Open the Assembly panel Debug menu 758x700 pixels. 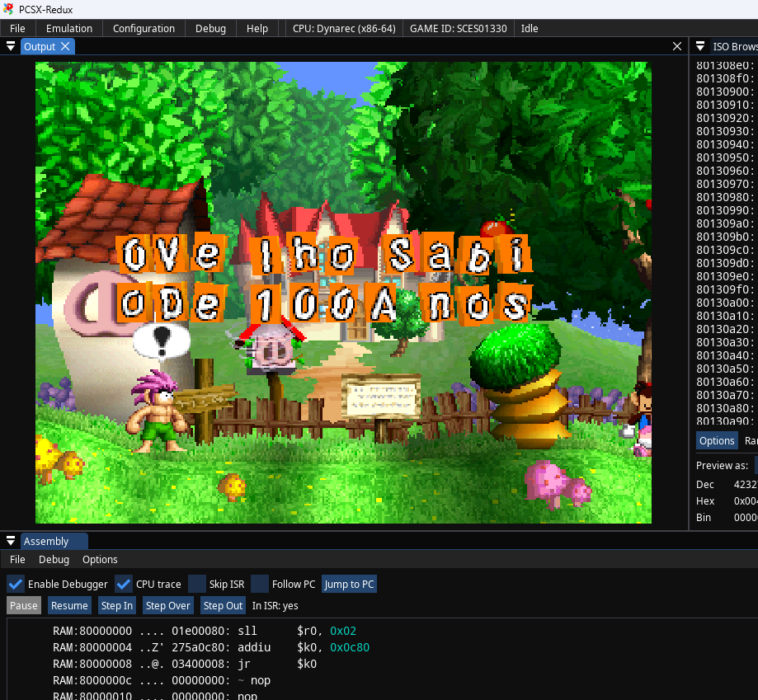(54, 559)
